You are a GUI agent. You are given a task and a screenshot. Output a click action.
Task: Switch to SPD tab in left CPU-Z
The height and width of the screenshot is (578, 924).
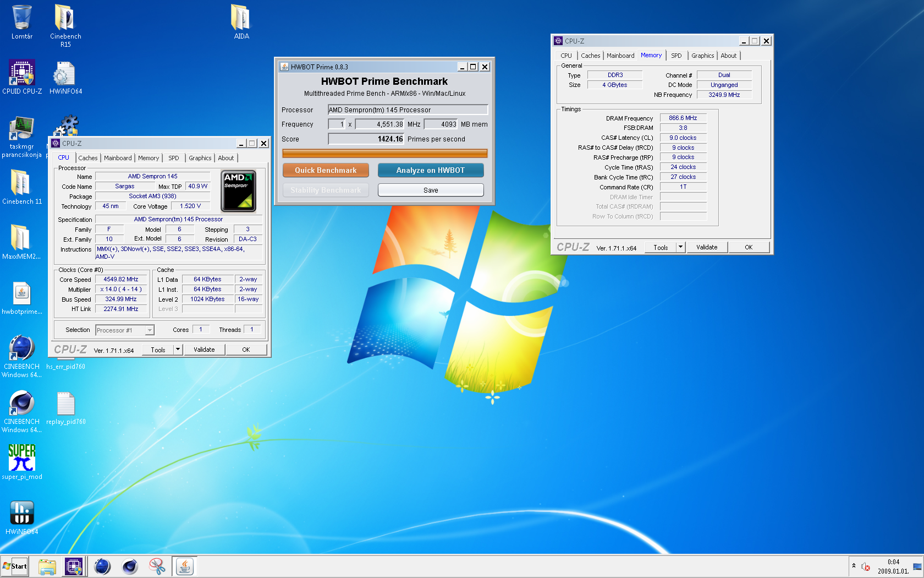(x=174, y=158)
